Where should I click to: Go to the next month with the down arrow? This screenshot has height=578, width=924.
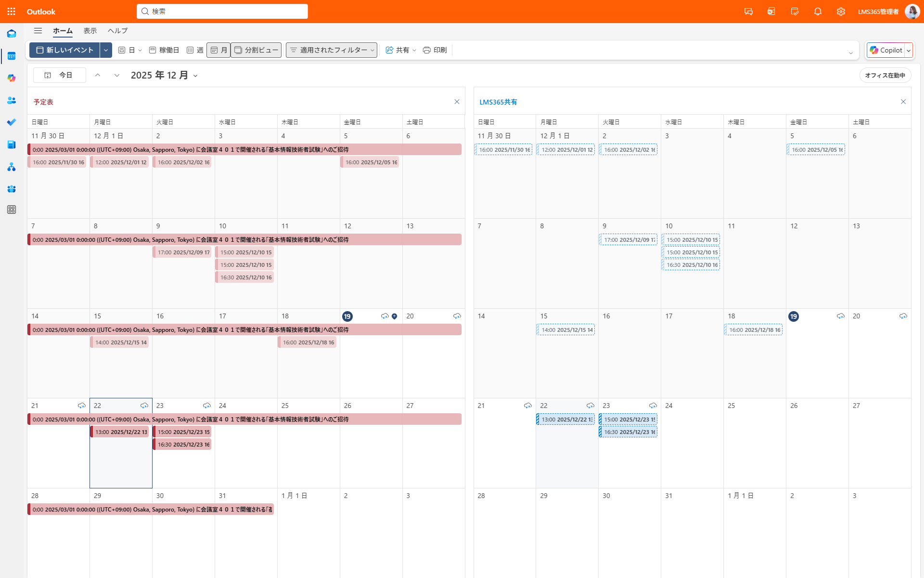tap(117, 75)
